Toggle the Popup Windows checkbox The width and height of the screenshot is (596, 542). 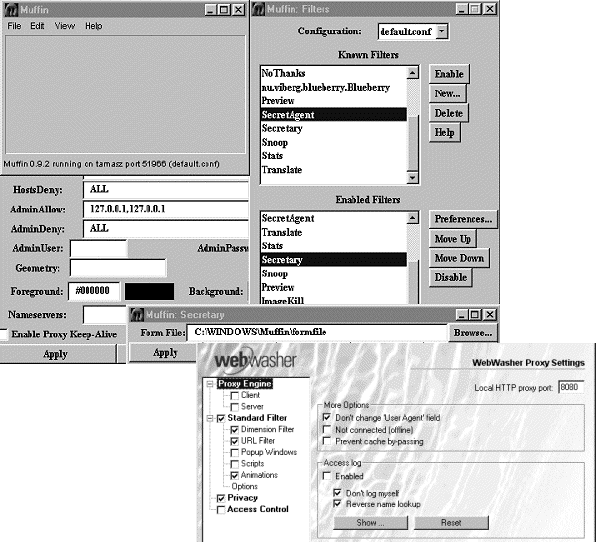pos(235,453)
